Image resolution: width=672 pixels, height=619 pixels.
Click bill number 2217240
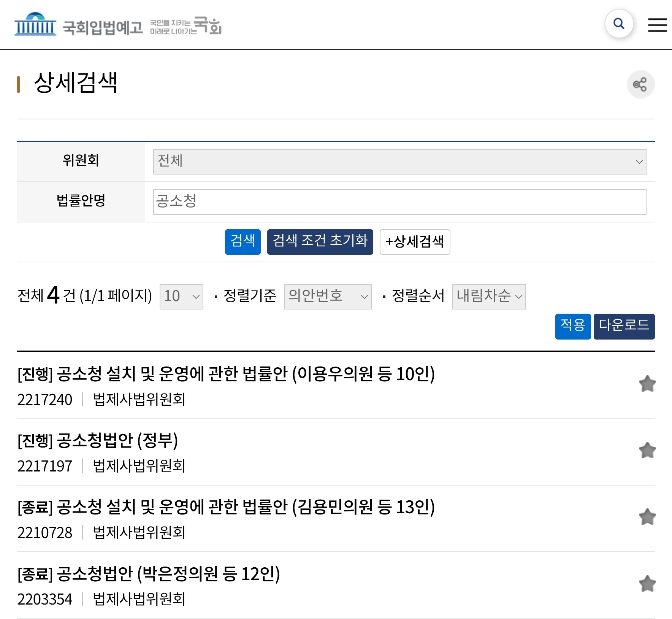(45, 400)
